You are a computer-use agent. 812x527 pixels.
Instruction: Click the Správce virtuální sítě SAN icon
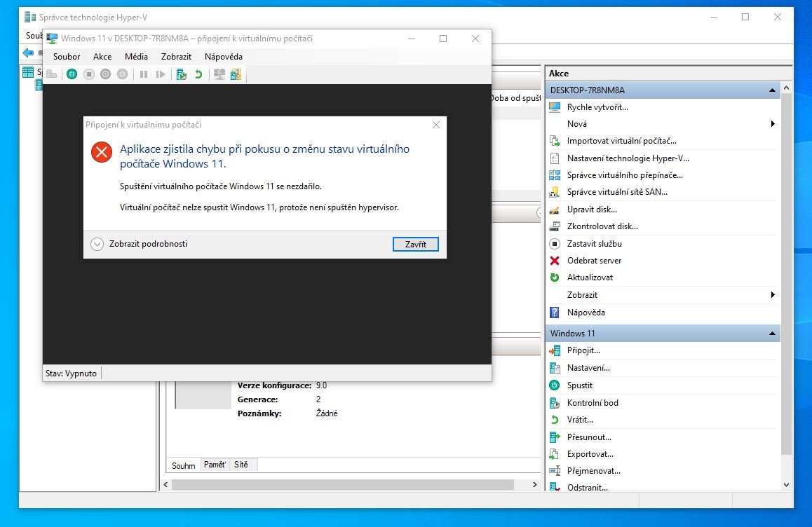[x=555, y=192]
